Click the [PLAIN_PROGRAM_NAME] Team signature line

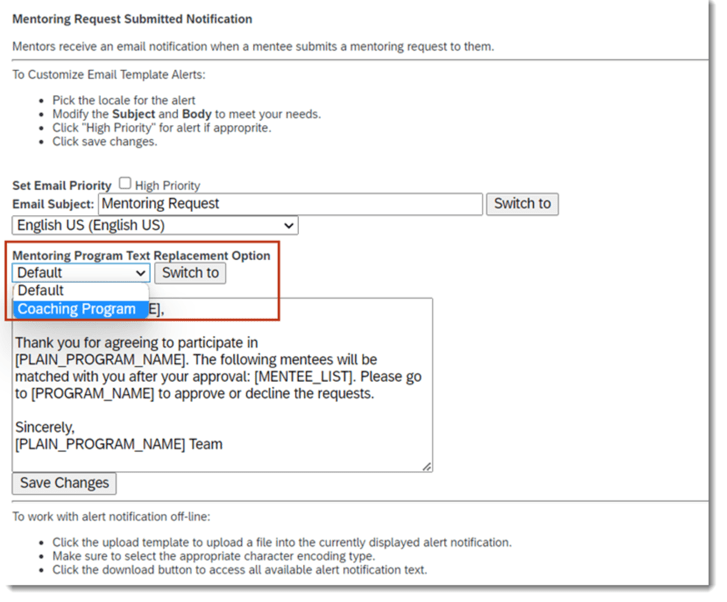click(x=118, y=444)
